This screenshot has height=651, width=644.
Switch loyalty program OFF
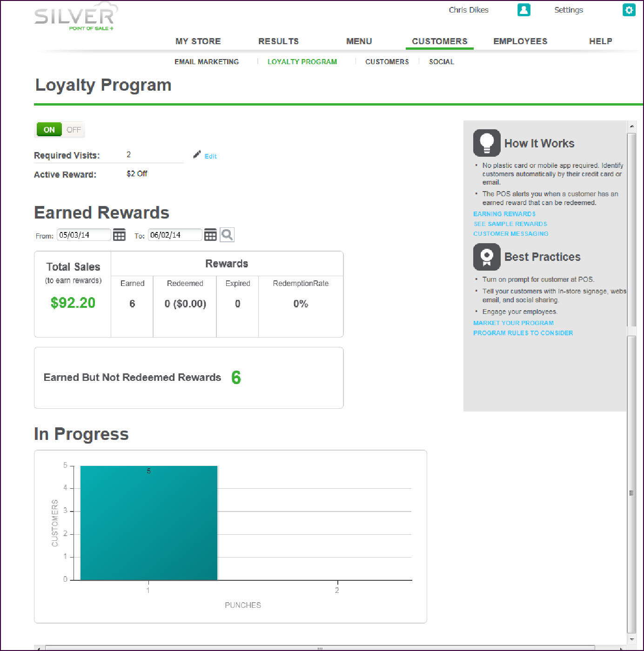point(74,130)
